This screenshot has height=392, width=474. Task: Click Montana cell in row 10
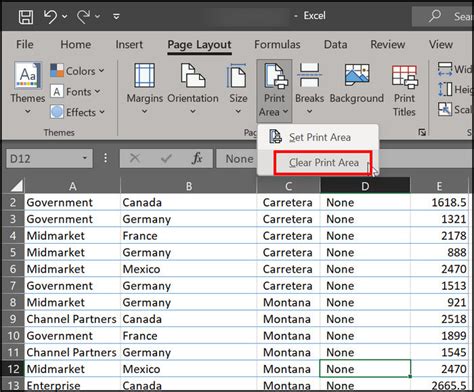pos(289,336)
